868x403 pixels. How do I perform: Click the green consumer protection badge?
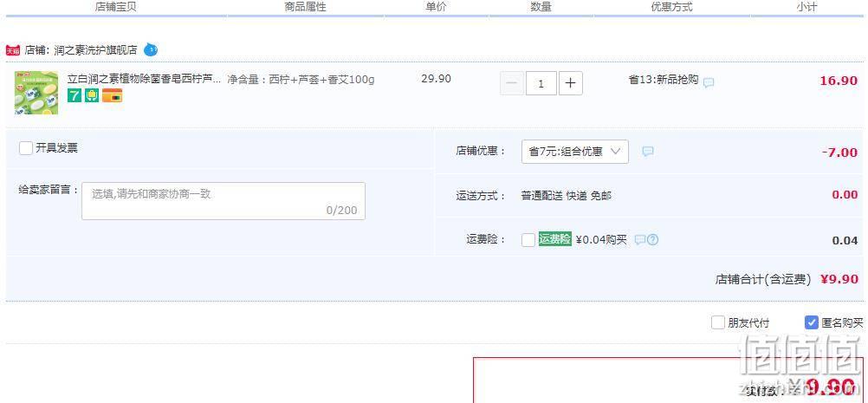click(92, 96)
